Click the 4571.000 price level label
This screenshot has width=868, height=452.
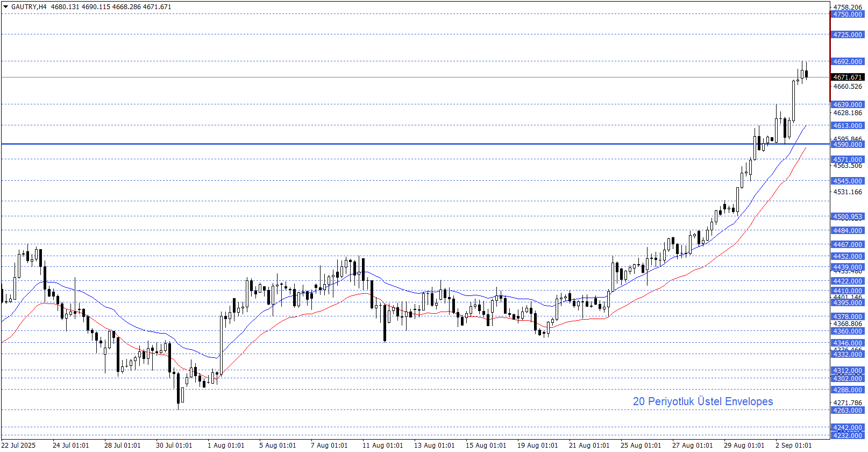(848, 160)
